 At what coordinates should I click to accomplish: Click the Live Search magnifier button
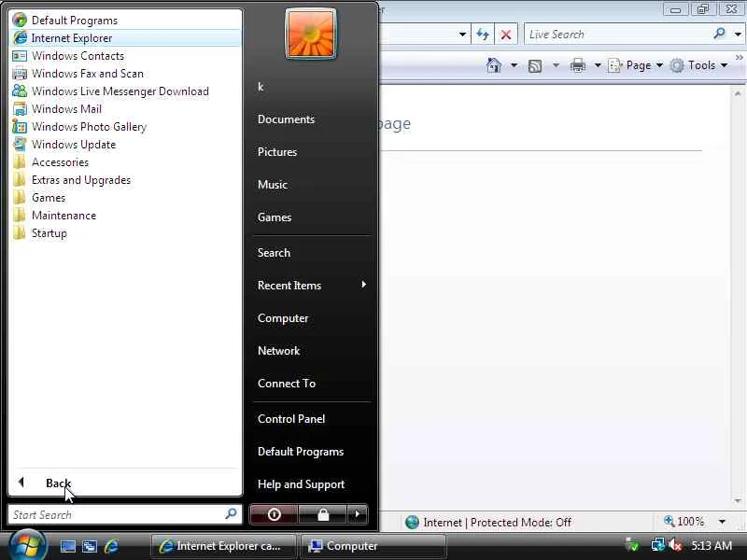[x=720, y=34]
